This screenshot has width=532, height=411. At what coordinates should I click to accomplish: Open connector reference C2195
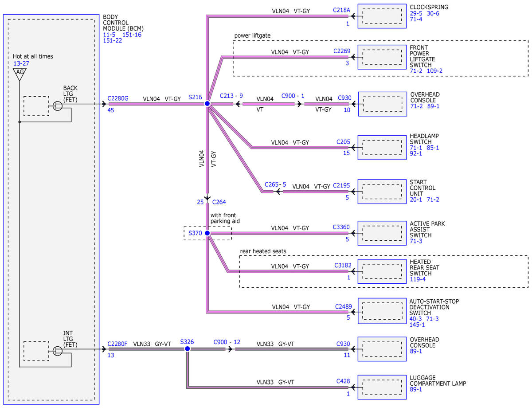tap(342, 186)
